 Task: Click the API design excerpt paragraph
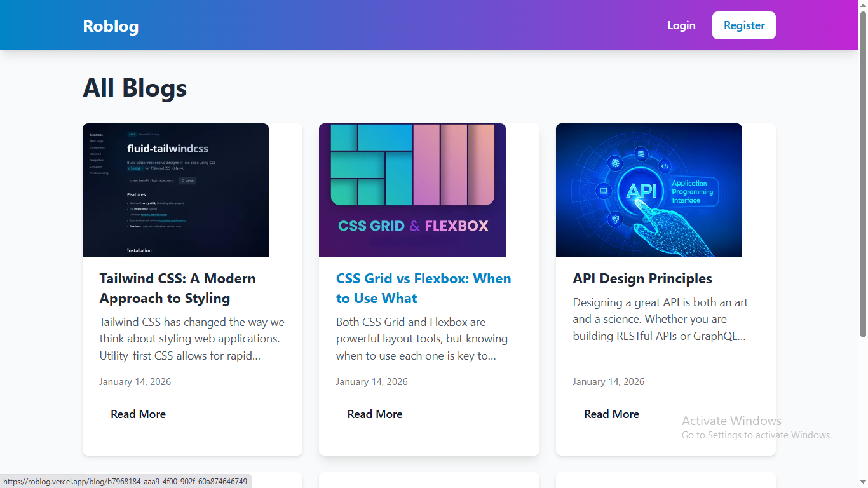pyautogui.click(x=660, y=320)
